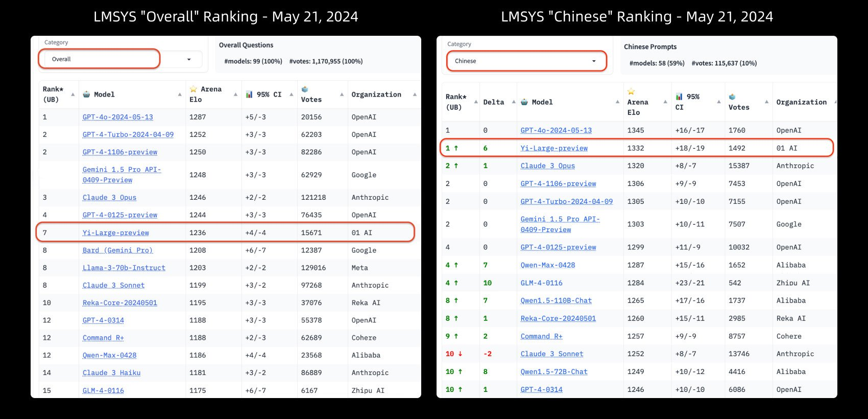Sort by Arena Elo in Overall table
Image resolution: width=868 pixels, height=419 pixels.
(x=235, y=95)
